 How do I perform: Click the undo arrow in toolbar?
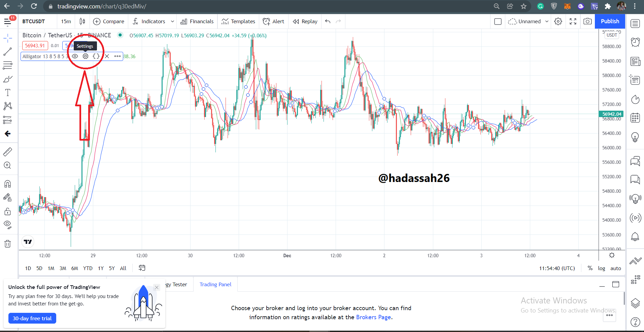click(328, 22)
